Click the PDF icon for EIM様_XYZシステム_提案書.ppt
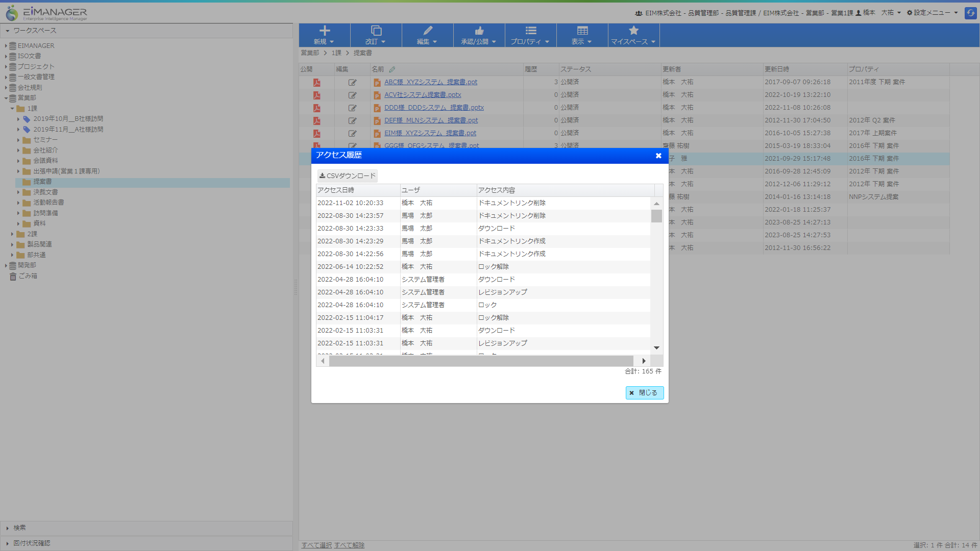The height and width of the screenshot is (551, 980). [316, 133]
